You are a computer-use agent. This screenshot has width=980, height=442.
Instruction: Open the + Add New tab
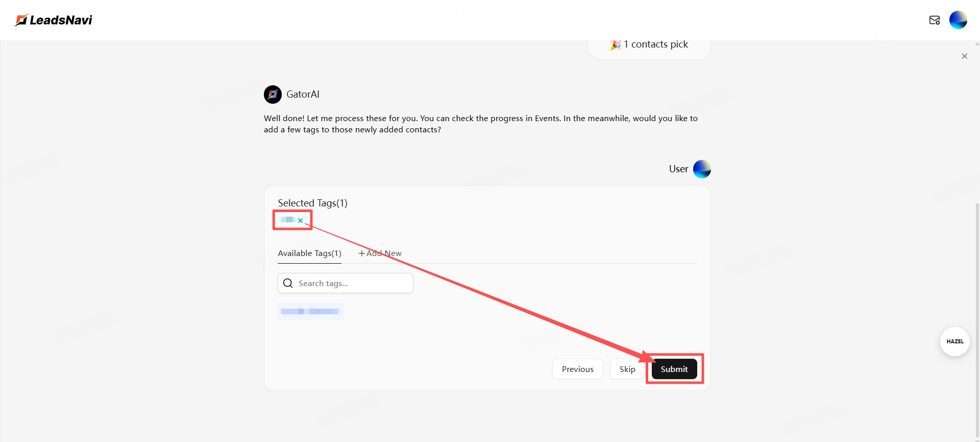click(x=380, y=253)
